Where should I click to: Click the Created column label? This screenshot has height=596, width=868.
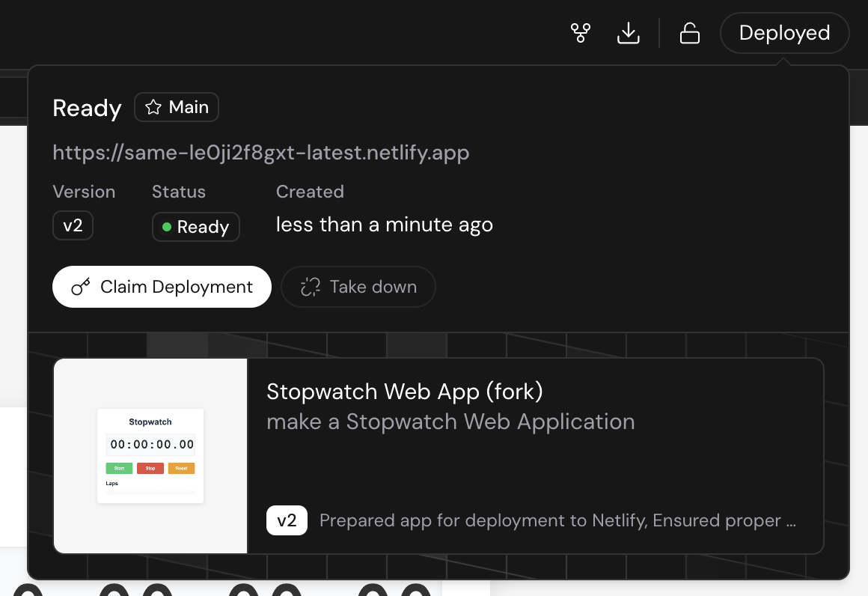pyautogui.click(x=310, y=192)
